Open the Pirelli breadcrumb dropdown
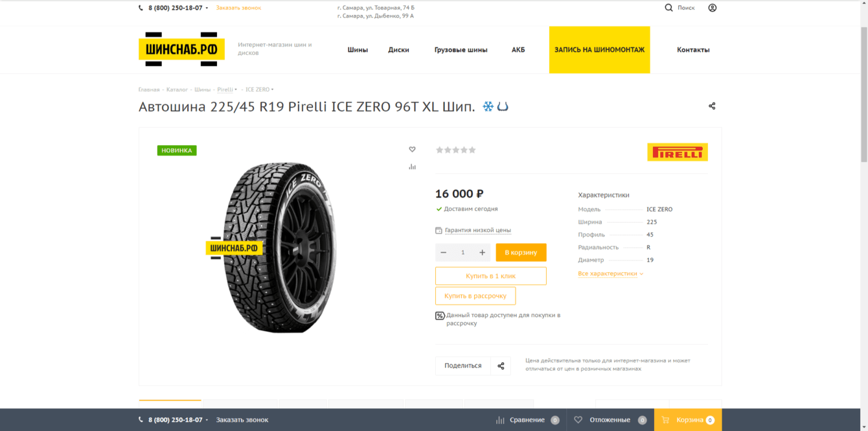The width and height of the screenshot is (868, 431). (x=227, y=89)
